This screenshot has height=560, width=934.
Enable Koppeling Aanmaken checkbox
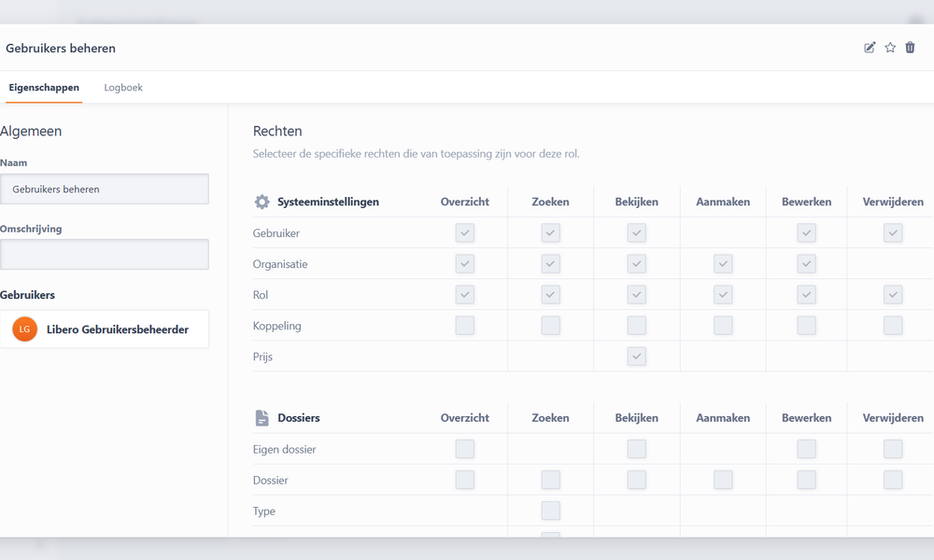coord(723,326)
